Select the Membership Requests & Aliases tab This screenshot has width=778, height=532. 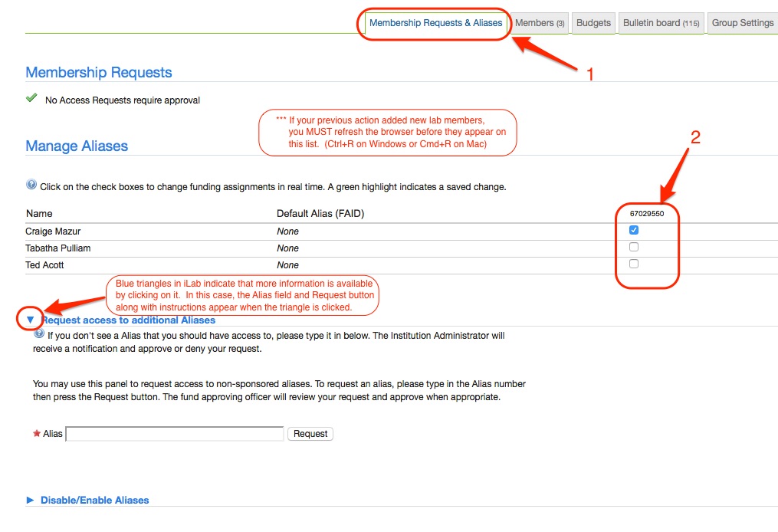(x=435, y=23)
